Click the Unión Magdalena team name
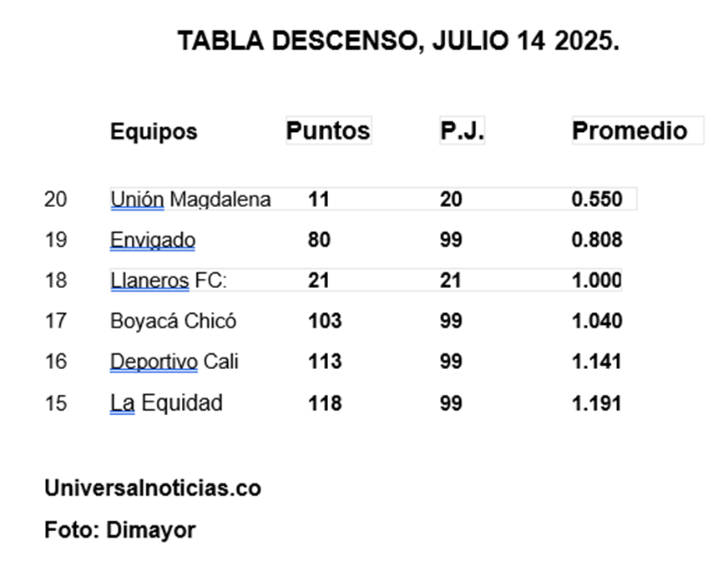728x577 pixels. 190,200
